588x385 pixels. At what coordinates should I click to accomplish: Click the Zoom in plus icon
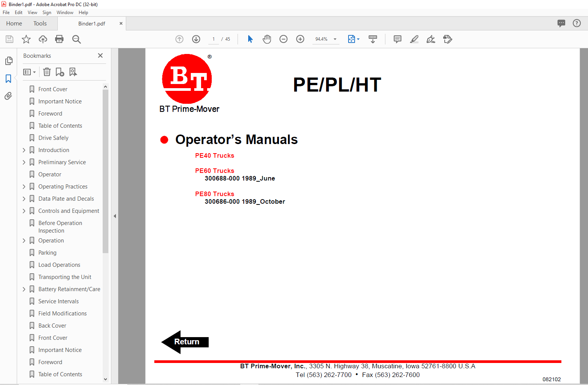pyautogui.click(x=300, y=39)
